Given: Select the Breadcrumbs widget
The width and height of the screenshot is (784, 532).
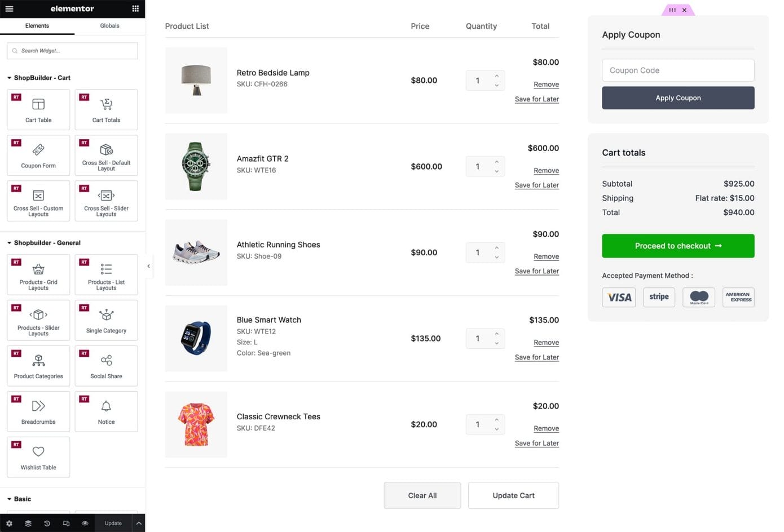Looking at the screenshot, I should point(38,411).
